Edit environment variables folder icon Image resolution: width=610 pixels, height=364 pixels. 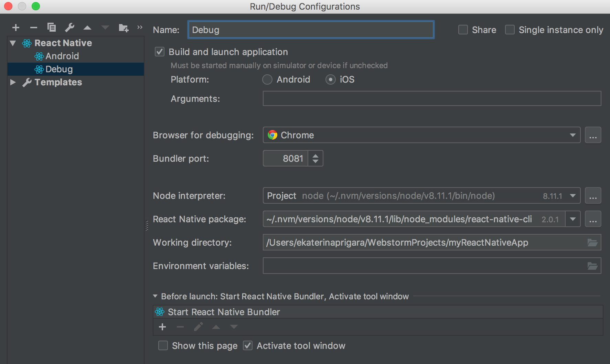click(x=592, y=266)
